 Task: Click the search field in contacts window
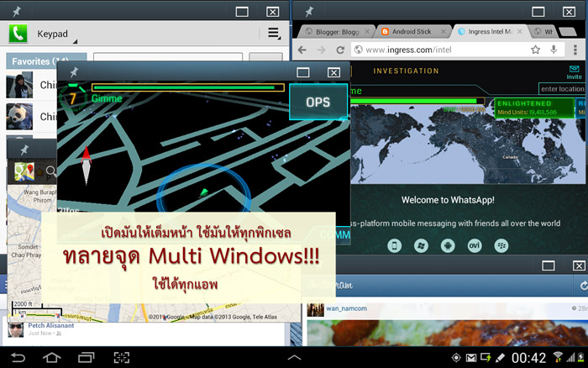pyautogui.click(x=168, y=57)
